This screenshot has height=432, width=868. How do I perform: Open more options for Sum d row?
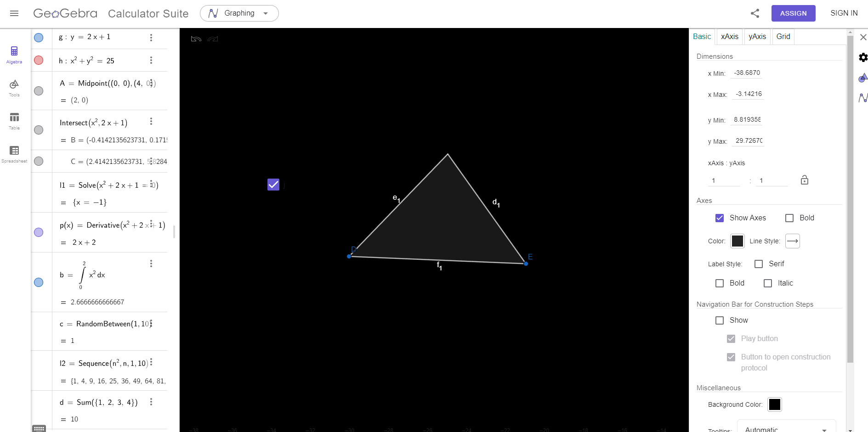[x=151, y=402]
